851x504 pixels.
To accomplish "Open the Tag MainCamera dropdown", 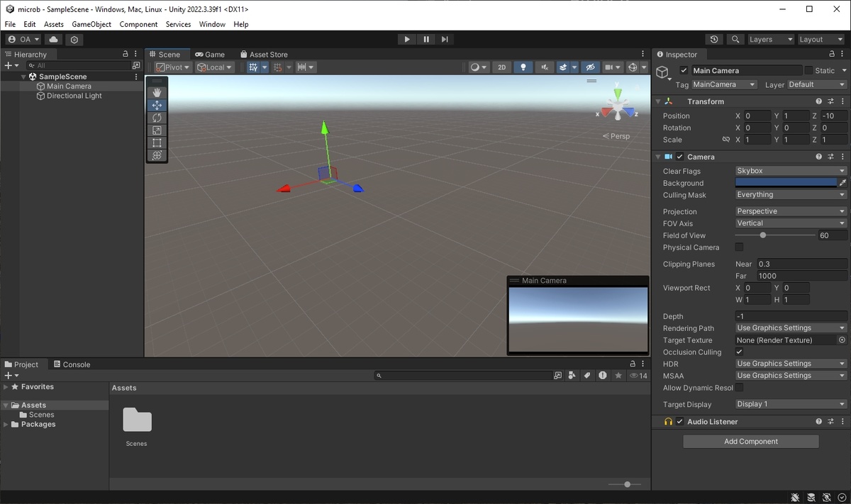I will pyautogui.click(x=724, y=84).
